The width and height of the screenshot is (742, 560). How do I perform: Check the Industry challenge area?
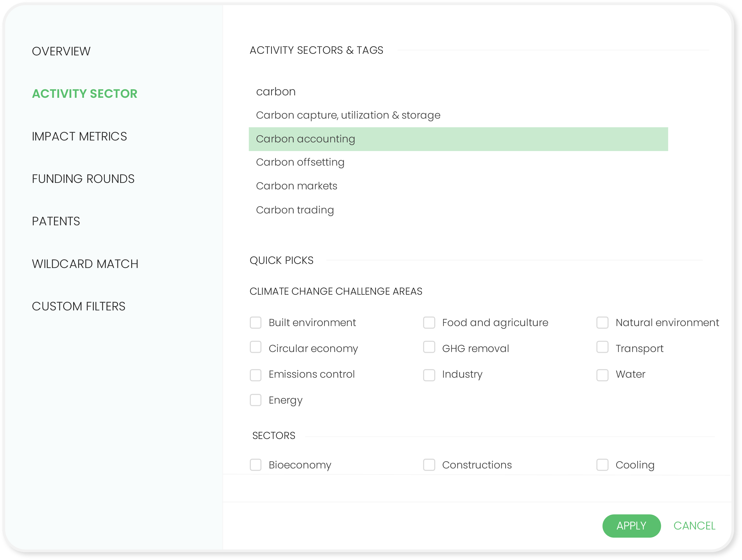click(429, 374)
